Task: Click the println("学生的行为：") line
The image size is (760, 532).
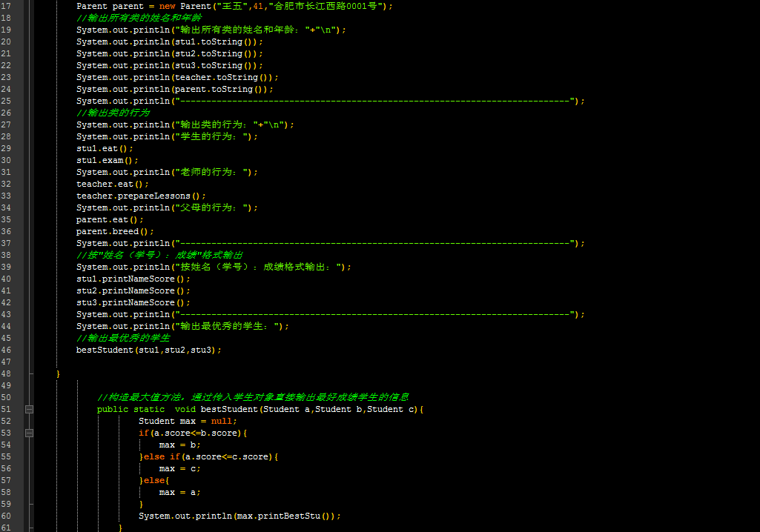Action: click(x=168, y=136)
